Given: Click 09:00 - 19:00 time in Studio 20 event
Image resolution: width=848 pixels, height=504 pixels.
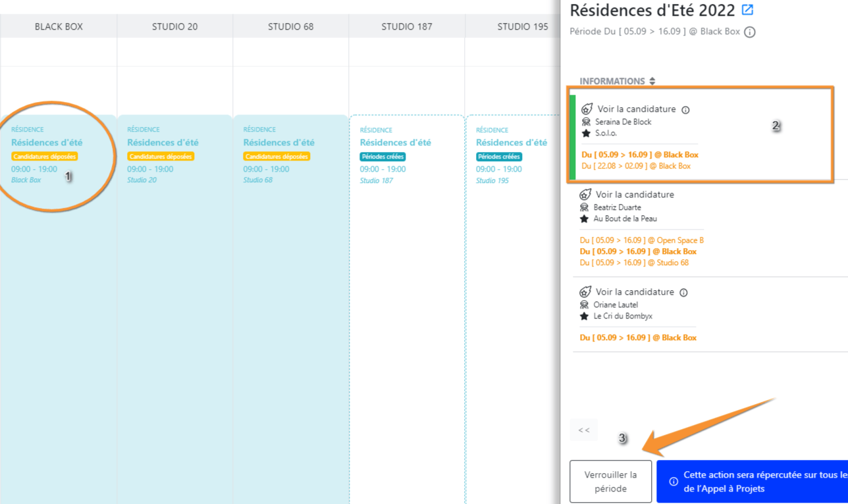Looking at the screenshot, I should click(x=150, y=169).
